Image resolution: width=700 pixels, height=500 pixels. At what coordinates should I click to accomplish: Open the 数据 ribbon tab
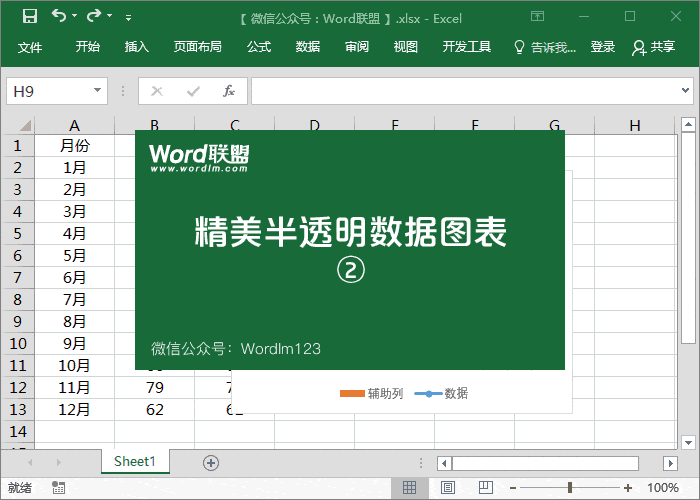click(308, 46)
